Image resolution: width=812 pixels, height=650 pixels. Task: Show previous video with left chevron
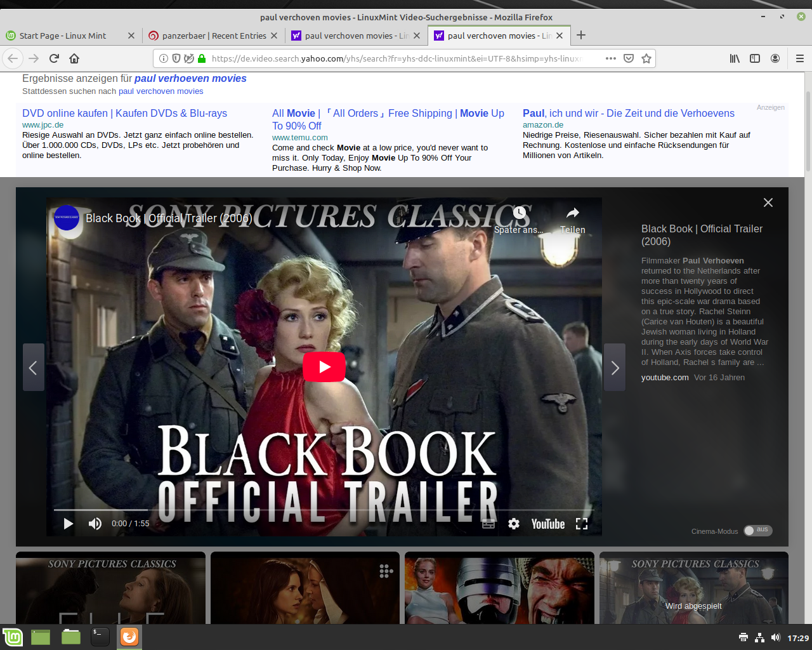coord(34,367)
